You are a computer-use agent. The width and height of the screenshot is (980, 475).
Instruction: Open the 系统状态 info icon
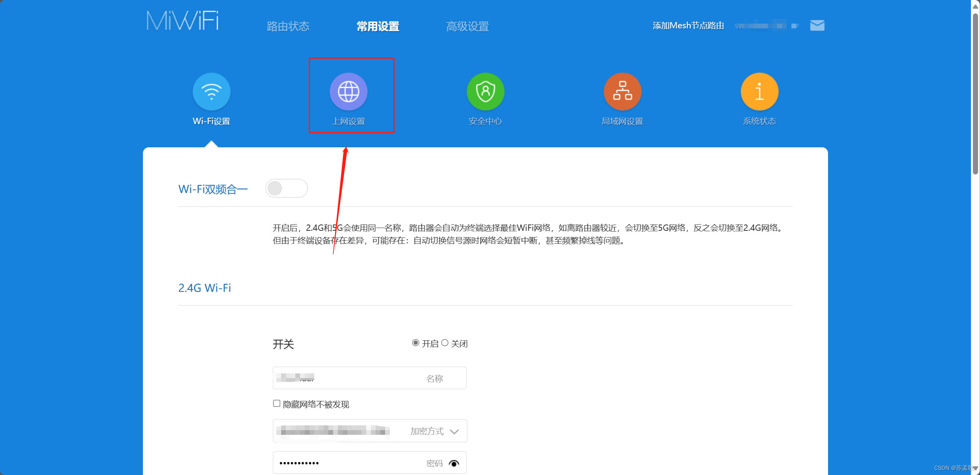[x=760, y=92]
